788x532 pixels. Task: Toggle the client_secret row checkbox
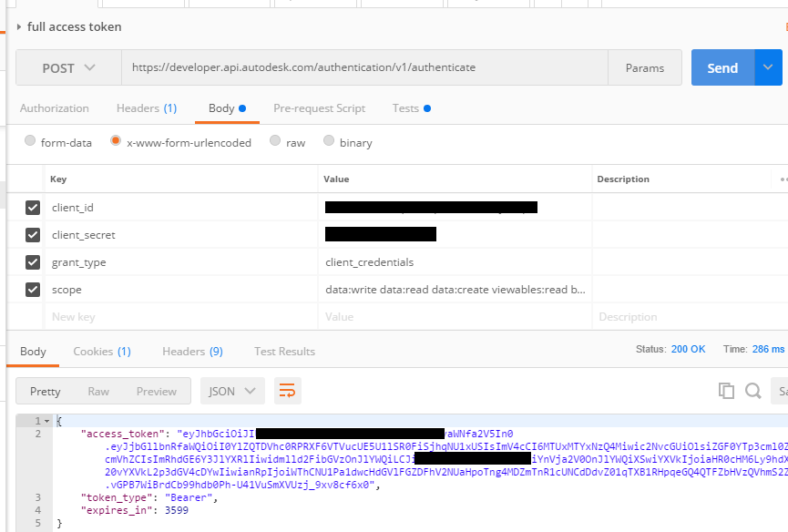pyautogui.click(x=33, y=235)
